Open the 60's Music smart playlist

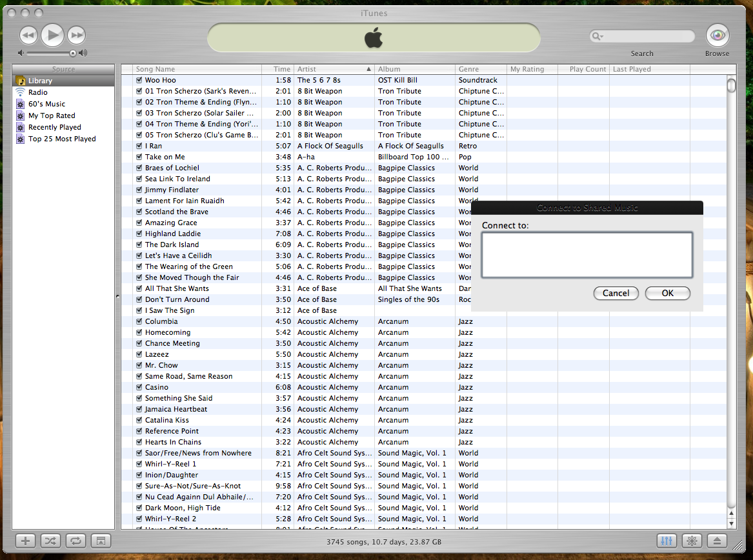(63, 104)
